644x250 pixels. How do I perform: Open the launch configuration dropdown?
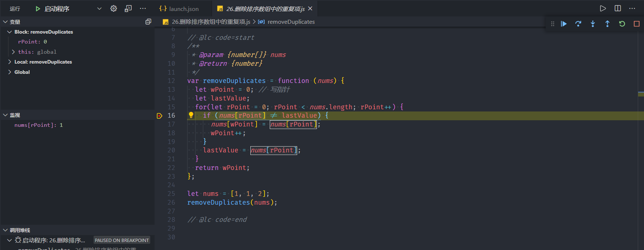[x=99, y=8]
